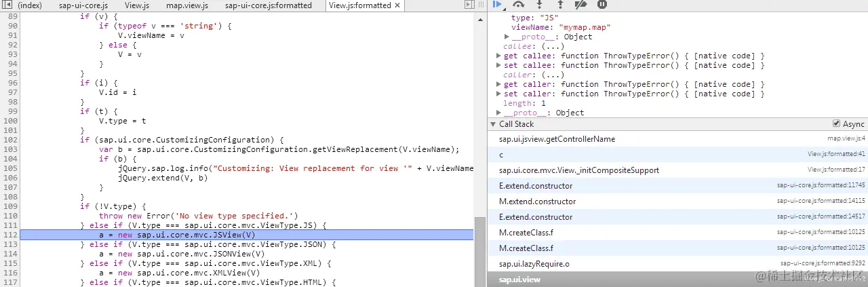Expand the set caller property
This screenshot has height=287, width=868.
(x=500, y=94)
